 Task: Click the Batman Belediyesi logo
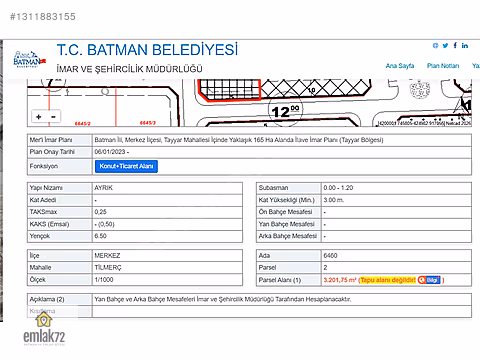[29, 59]
